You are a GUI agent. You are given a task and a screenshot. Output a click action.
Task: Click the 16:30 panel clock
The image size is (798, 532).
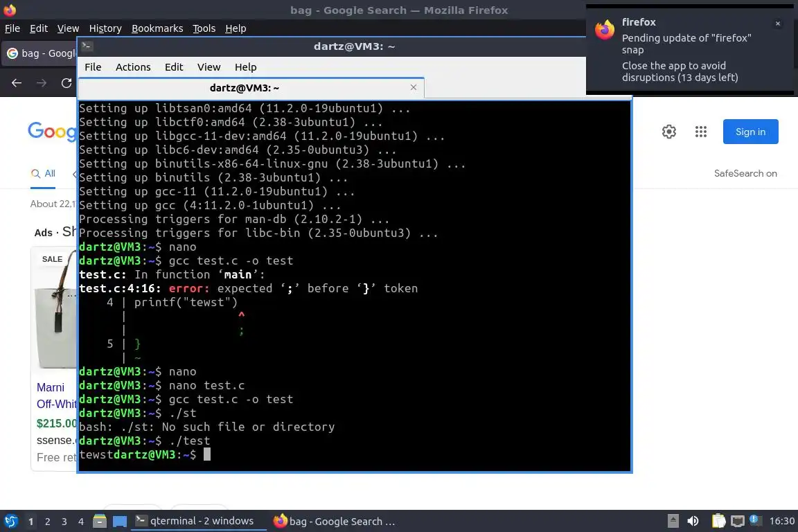[781, 521]
